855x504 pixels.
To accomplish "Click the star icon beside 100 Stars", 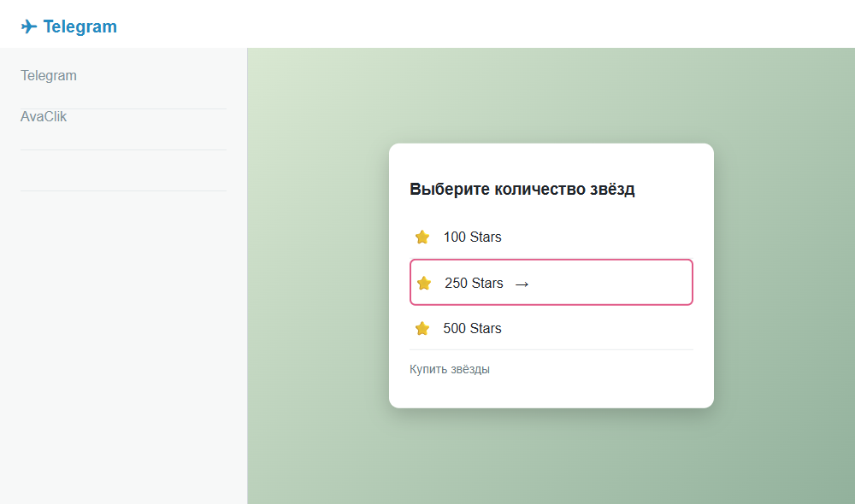I will pyautogui.click(x=422, y=237).
